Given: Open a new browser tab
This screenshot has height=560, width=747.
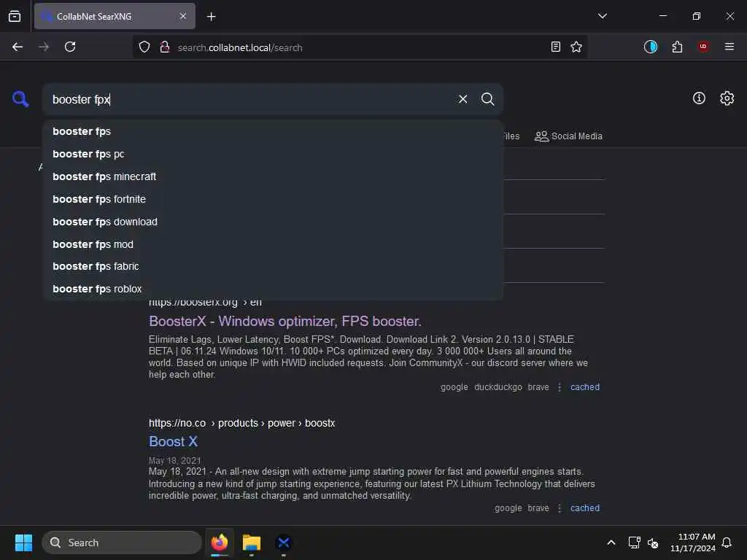Looking at the screenshot, I should (x=211, y=17).
